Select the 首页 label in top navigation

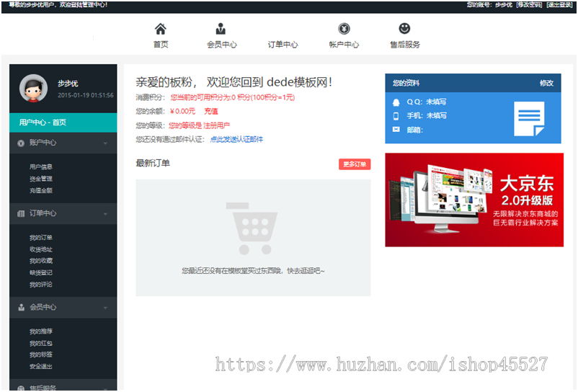(161, 45)
